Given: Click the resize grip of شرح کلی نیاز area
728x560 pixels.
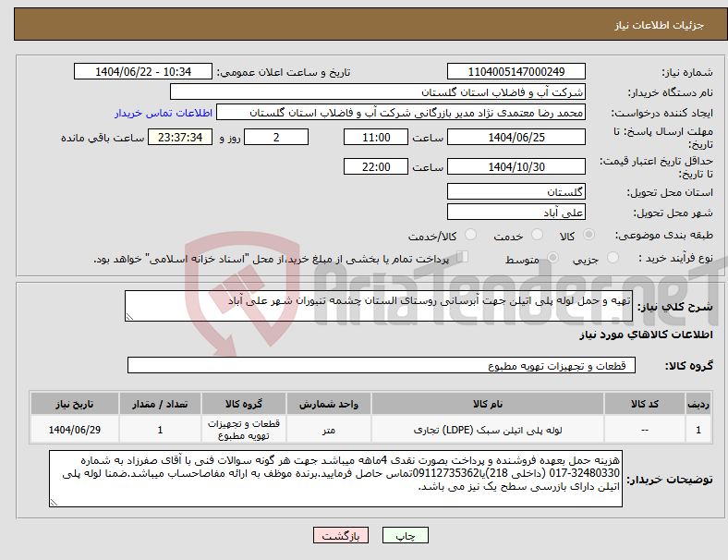Looking at the screenshot, I should coord(129,317).
